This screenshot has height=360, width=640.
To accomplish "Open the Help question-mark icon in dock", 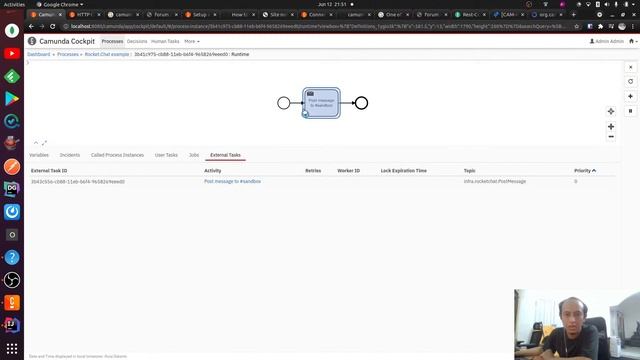I will (12, 257).
